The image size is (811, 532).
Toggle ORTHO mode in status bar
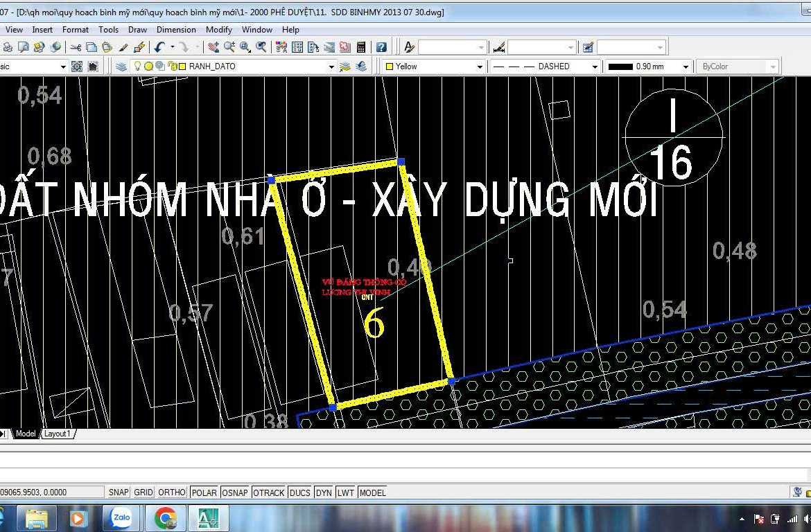point(172,493)
